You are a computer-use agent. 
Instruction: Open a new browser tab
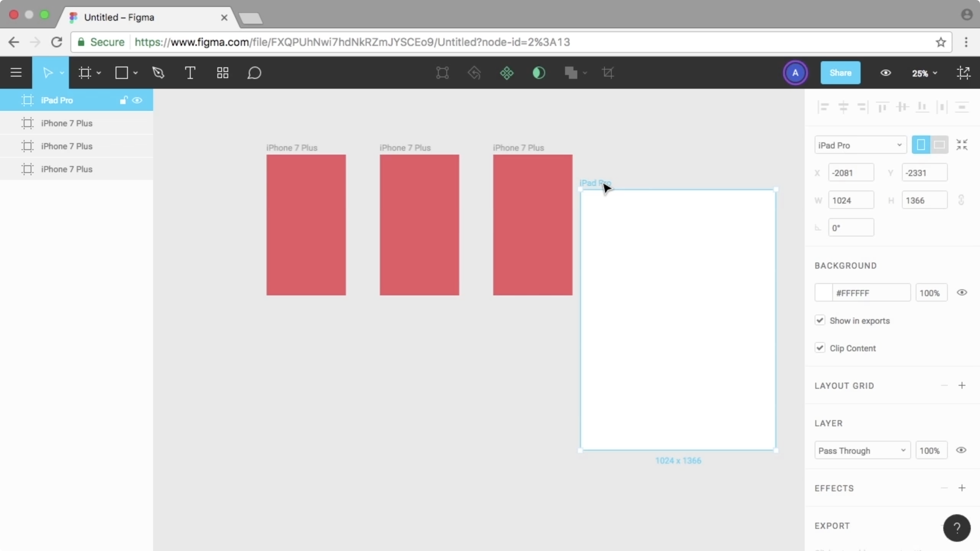250,18
